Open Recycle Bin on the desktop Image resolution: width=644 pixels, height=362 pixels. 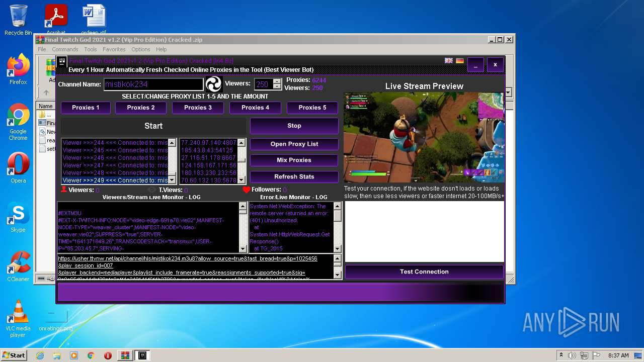click(18, 20)
